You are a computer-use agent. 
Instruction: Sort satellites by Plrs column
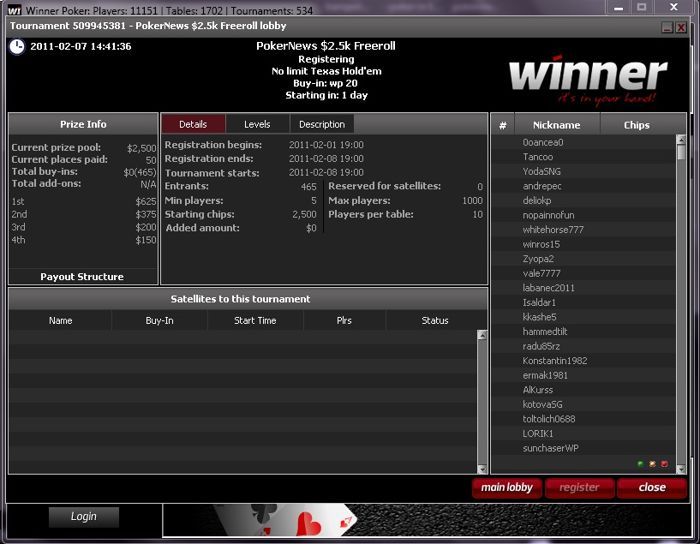pos(344,320)
